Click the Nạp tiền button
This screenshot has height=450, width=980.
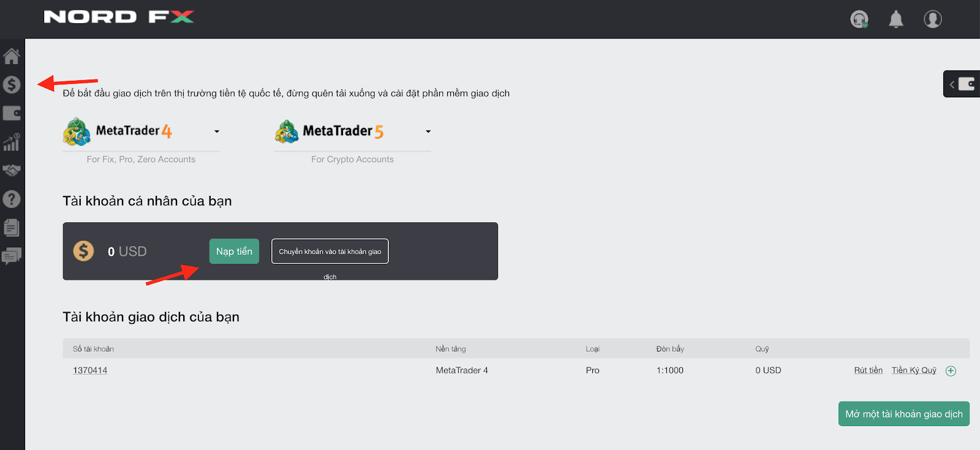[x=234, y=251]
